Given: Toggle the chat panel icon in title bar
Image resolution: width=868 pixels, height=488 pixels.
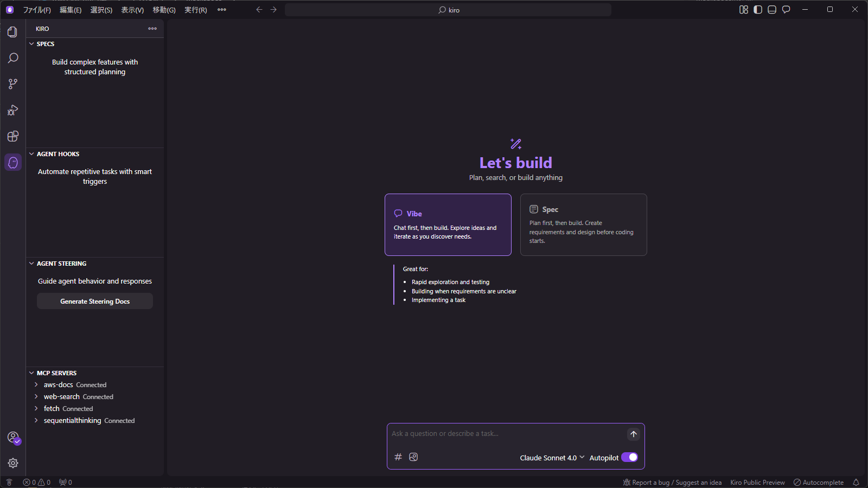Looking at the screenshot, I should coord(786,10).
